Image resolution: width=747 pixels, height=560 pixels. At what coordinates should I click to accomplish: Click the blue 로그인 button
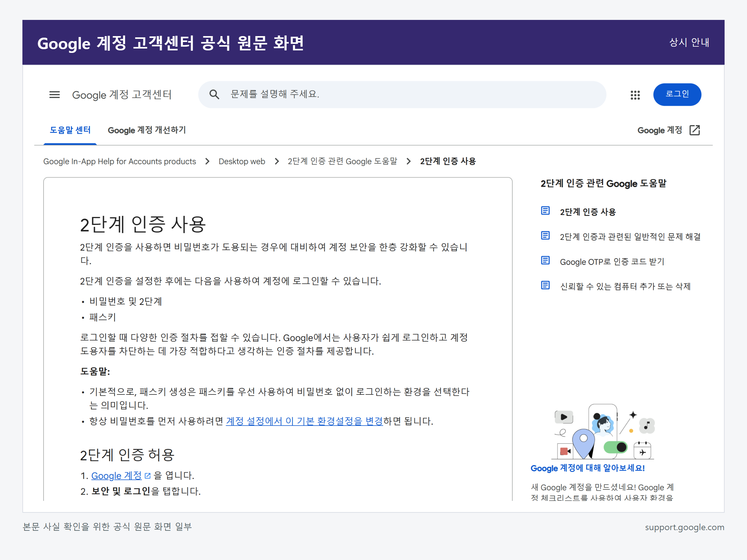tap(677, 95)
